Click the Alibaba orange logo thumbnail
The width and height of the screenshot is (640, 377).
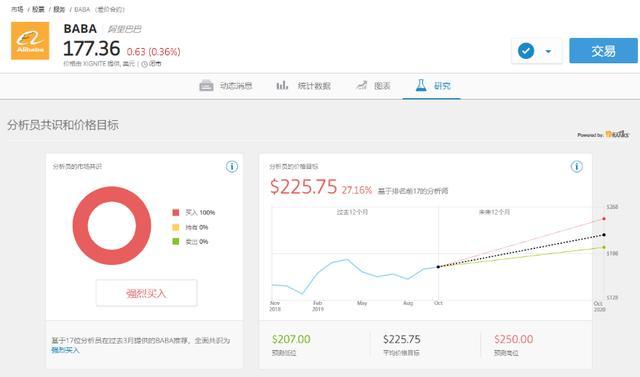30,41
